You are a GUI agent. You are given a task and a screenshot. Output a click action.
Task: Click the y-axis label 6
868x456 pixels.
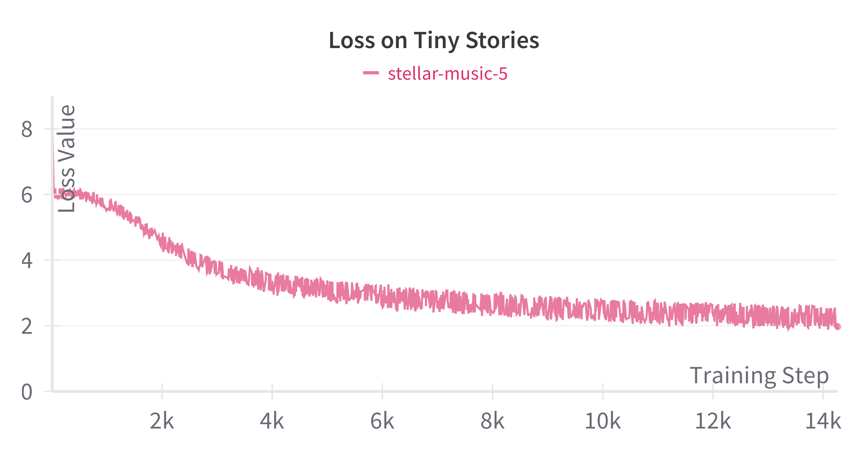(x=27, y=195)
